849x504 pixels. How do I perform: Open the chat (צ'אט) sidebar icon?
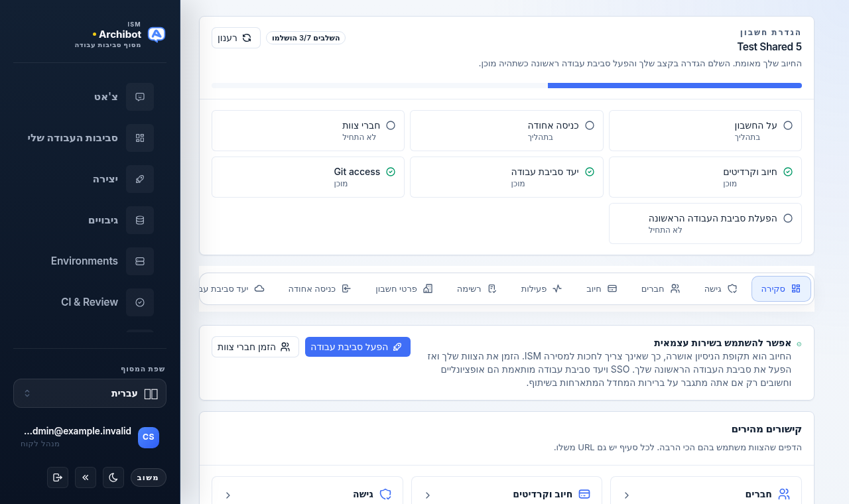[140, 97]
